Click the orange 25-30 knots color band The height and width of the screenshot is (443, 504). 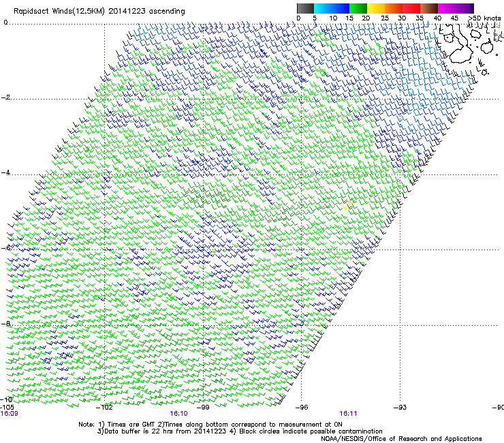click(x=394, y=8)
